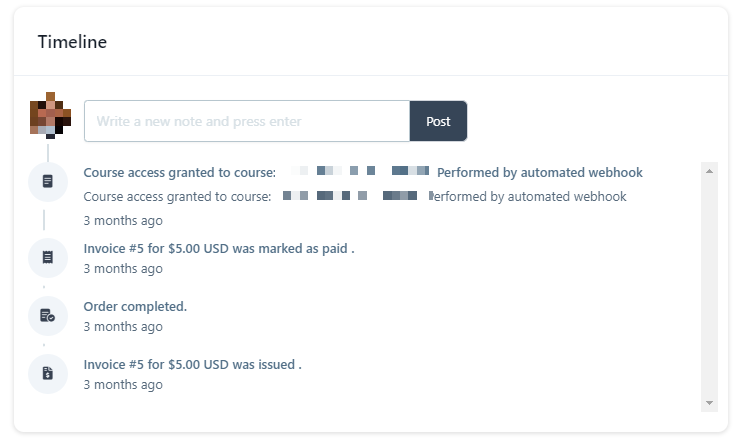
Task: Click the order completed checkmark icon
Action: 48,316
